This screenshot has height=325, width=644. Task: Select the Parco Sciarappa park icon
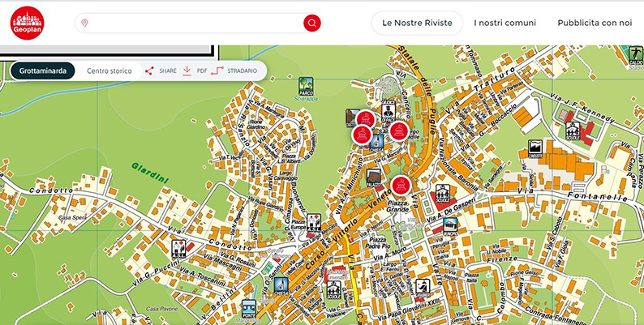click(x=306, y=86)
